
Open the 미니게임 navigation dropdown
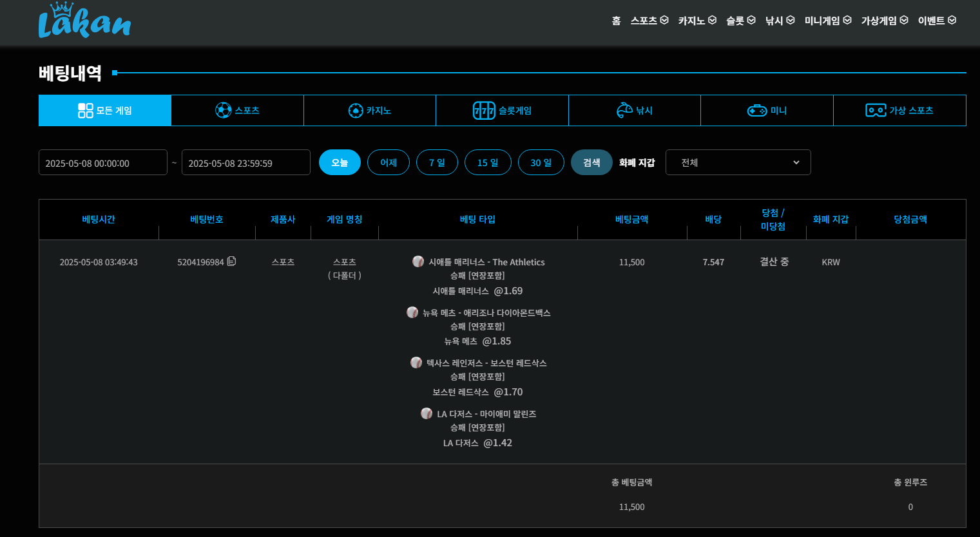[828, 21]
